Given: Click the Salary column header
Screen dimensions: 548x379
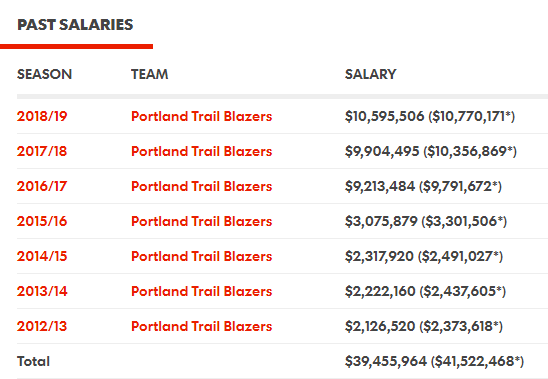Looking at the screenshot, I should [x=370, y=74].
